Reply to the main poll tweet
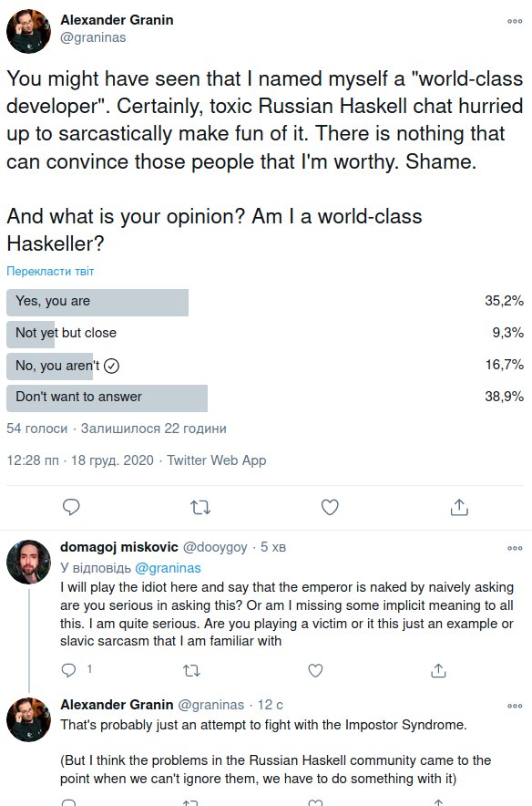 pos(71,507)
